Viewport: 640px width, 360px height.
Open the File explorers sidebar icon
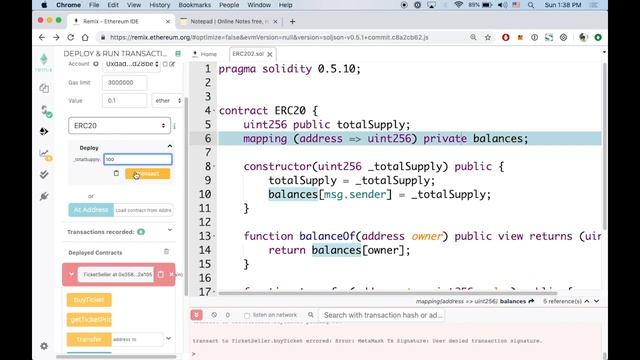click(x=44, y=88)
